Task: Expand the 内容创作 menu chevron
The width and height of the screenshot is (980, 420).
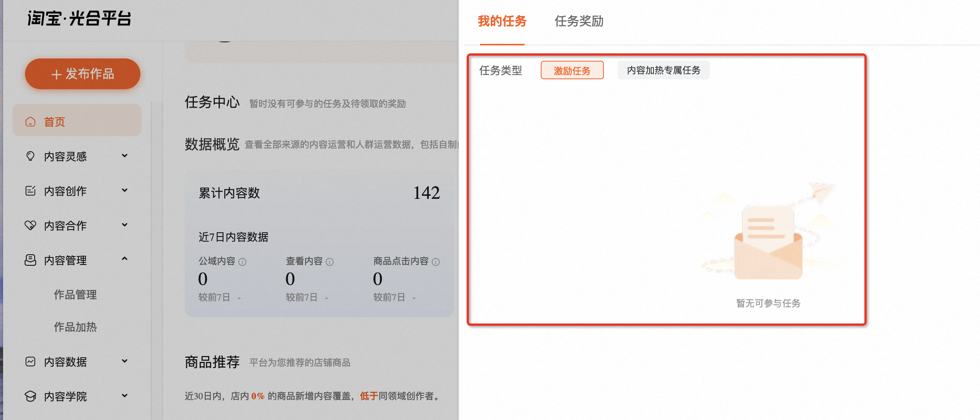Action: pyautogui.click(x=125, y=190)
